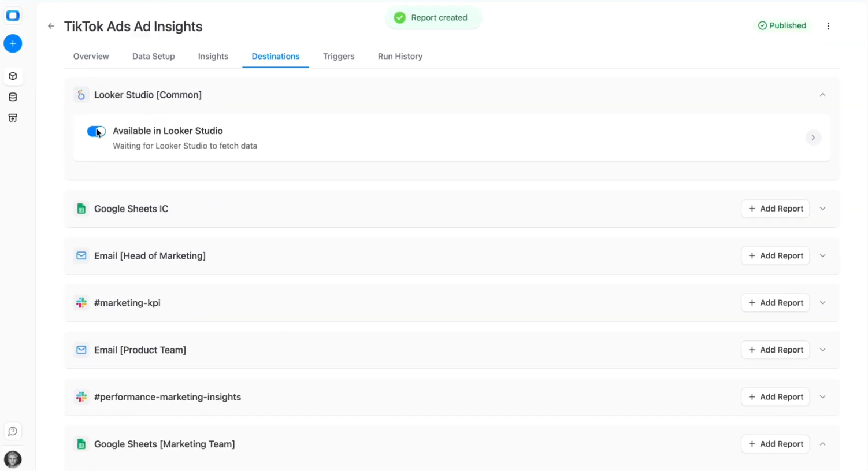Image resolution: width=868 pixels, height=471 pixels.
Task: Switch to the Triggers tab
Action: (x=339, y=56)
